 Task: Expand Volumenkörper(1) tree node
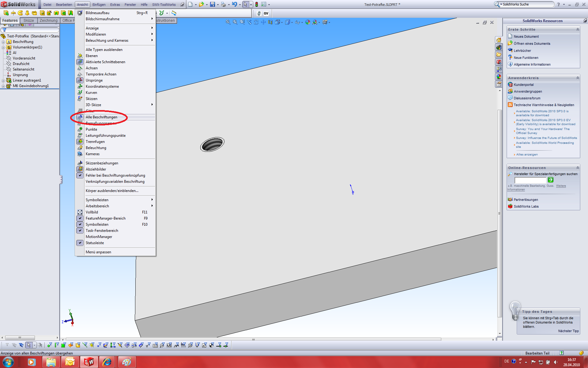(3, 48)
